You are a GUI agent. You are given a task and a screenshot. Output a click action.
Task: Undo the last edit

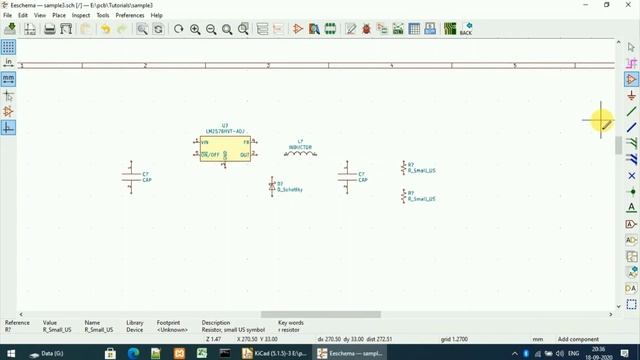[106, 29]
